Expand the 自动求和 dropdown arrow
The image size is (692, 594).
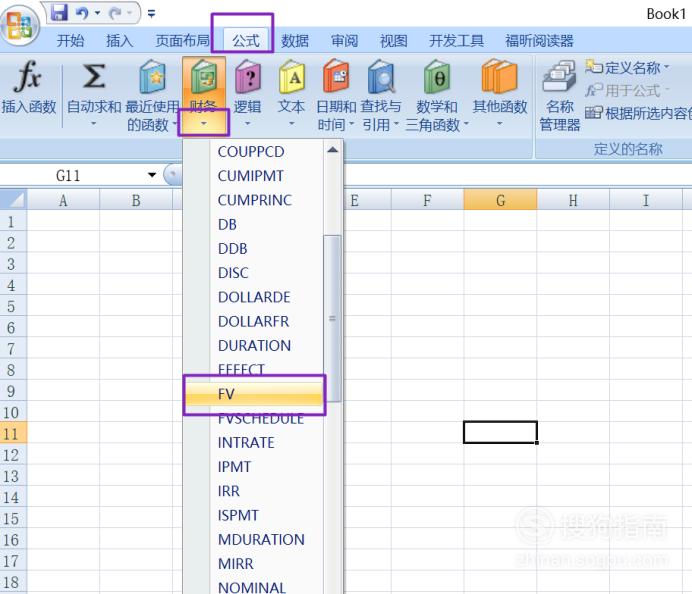coord(94,124)
